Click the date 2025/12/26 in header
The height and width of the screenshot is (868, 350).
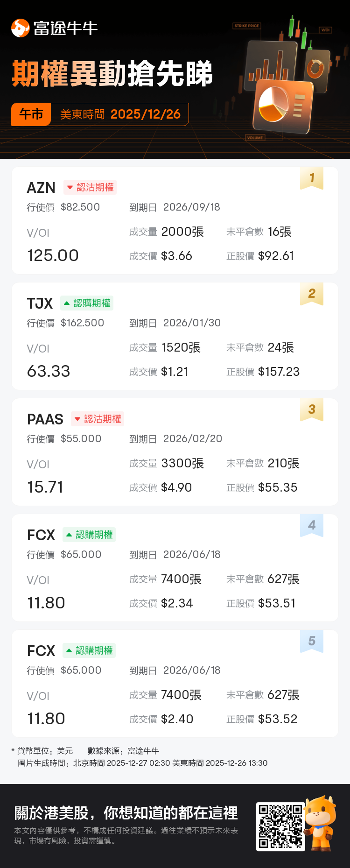pyautogui.click(x=146, y=114)
